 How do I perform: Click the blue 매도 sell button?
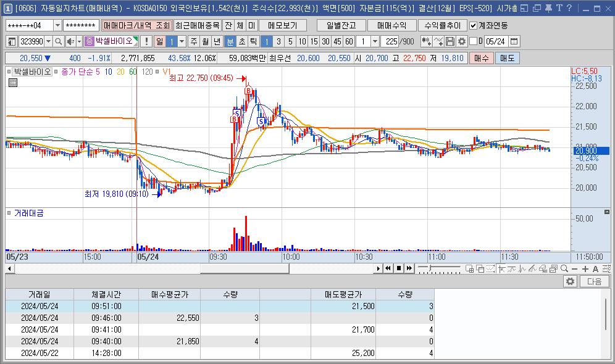point(507,58)
